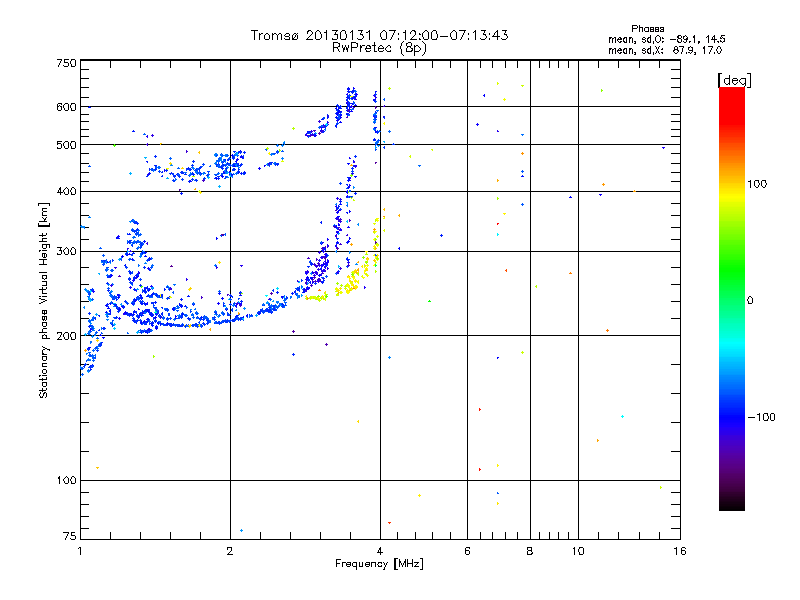Click the colorbar tick label "100"
This screenshot has width=800, height=600.
pos(757,184)
